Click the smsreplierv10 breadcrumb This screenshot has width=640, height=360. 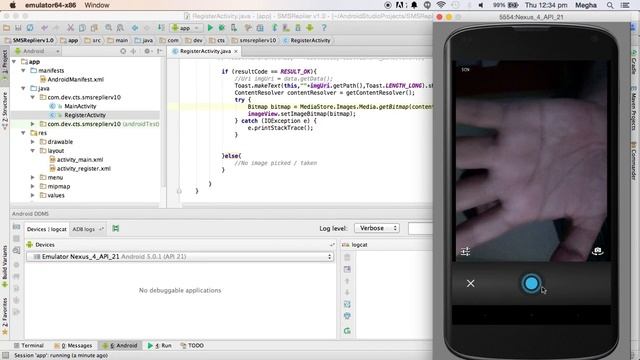click(x=254, y=40)
